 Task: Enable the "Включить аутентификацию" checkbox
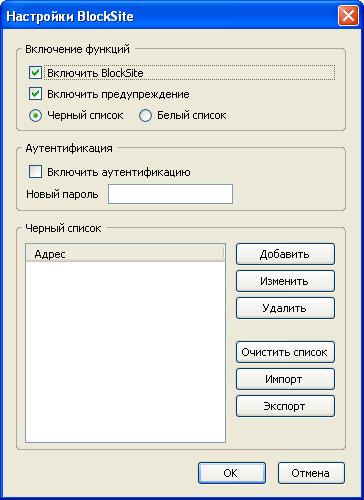coord(35,172)
